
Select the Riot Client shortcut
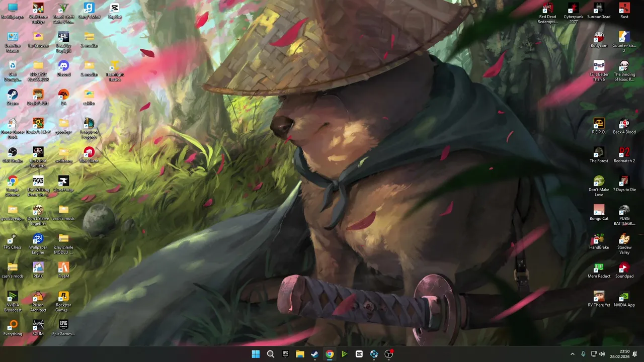pyautogui.click(x=89, y=155)
